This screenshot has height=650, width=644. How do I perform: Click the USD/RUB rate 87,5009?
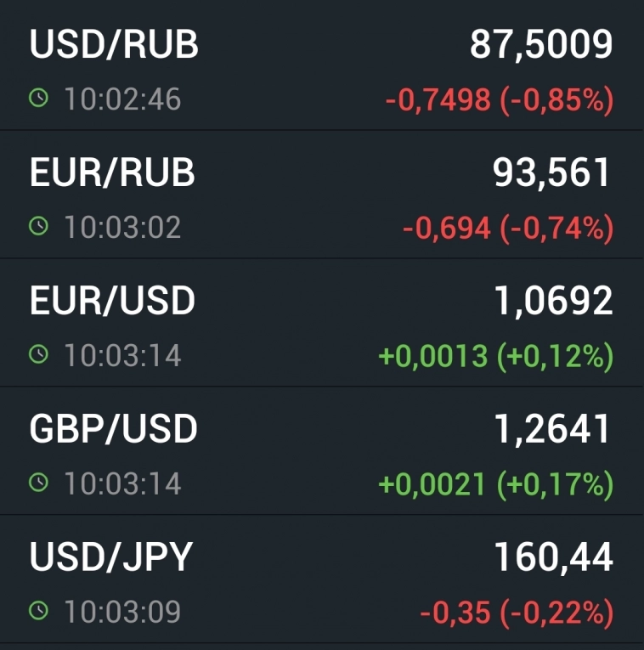541,45
